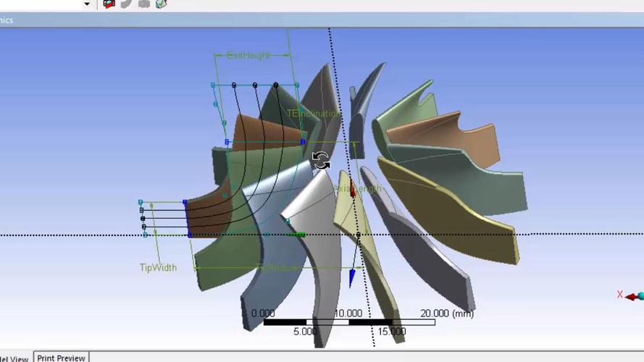This screenshot has height=362, width=644.
Task: Select the ExitHeight dimension label
Action: click(x=248, y=55)
